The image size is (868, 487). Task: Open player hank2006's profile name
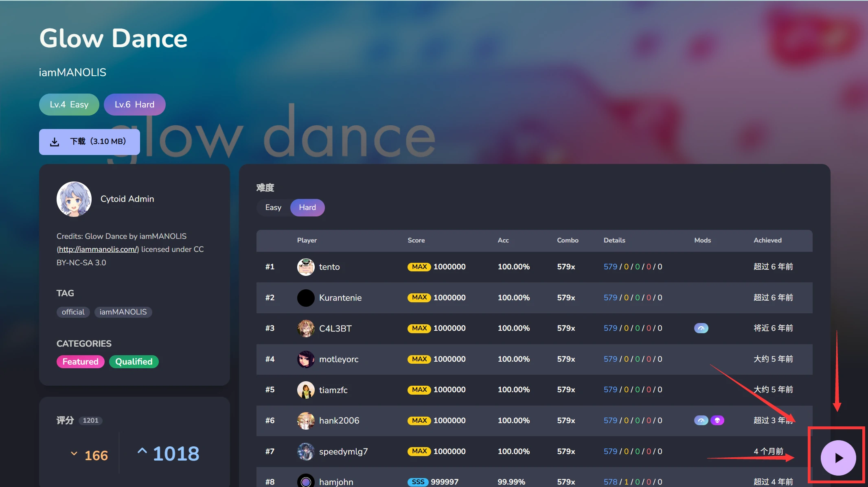pos(339,421)
